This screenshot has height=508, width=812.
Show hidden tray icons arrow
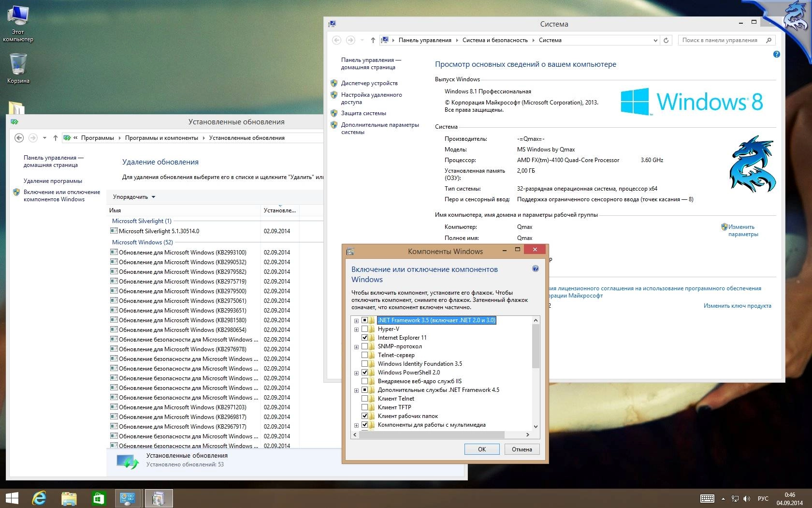click(723, 499)
